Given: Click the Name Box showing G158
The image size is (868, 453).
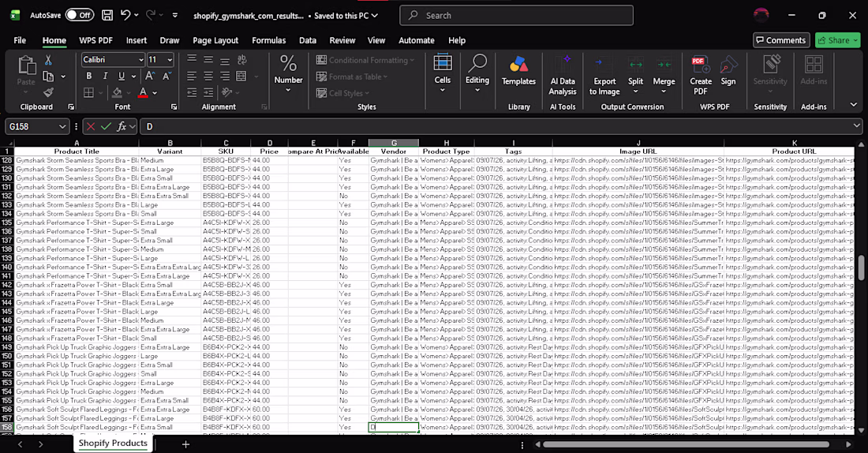Looking at the screenshot, I should click(x=36, y=127).
